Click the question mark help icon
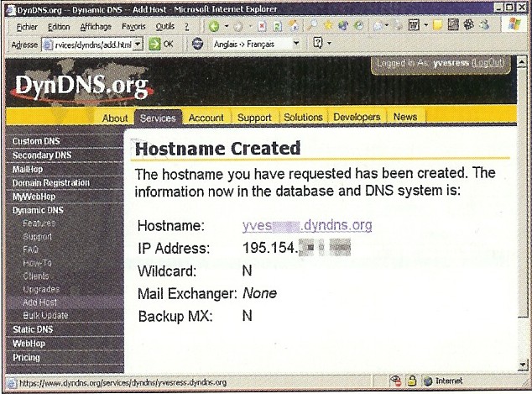The image size is (532, 394). tap(317, 43)
